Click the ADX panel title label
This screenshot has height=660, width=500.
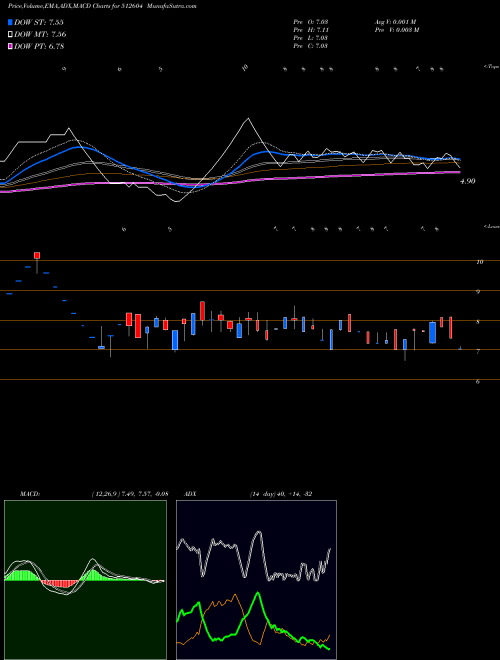[x=191, y=493]
